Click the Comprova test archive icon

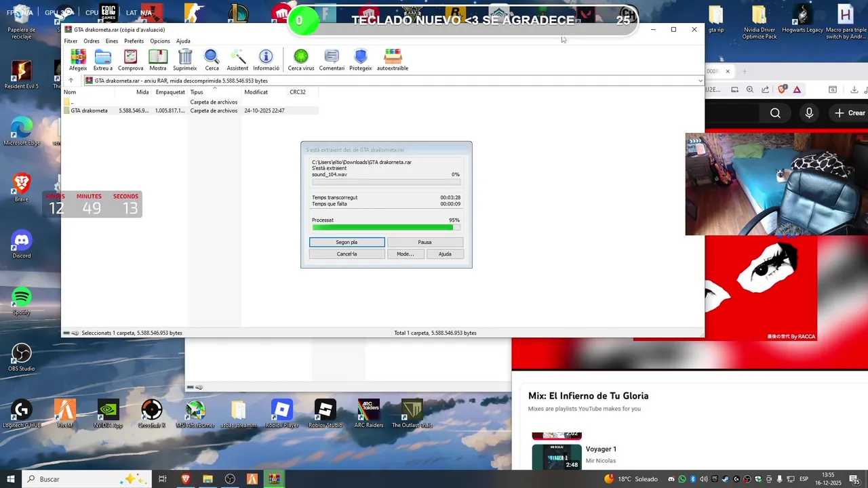[130, 60]
